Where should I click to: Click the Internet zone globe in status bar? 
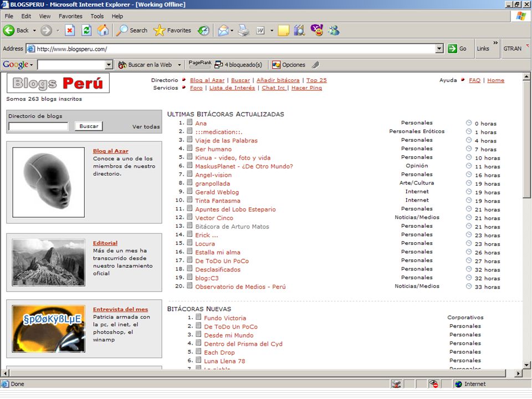point(459,383)
